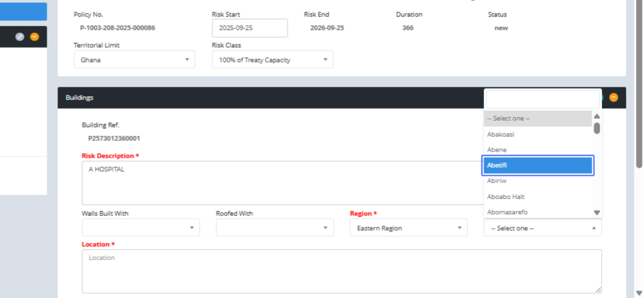Click the orange minus icon in left sidebar

tap(34, 37)
